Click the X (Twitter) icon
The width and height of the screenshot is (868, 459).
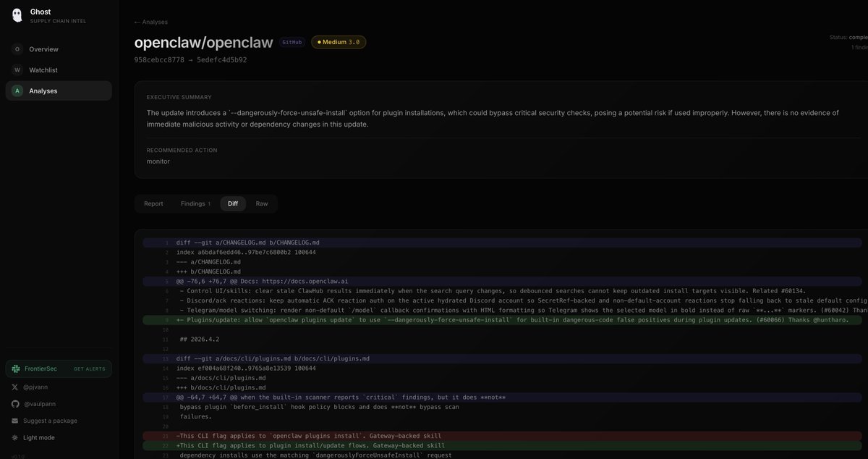pos(15,387)
